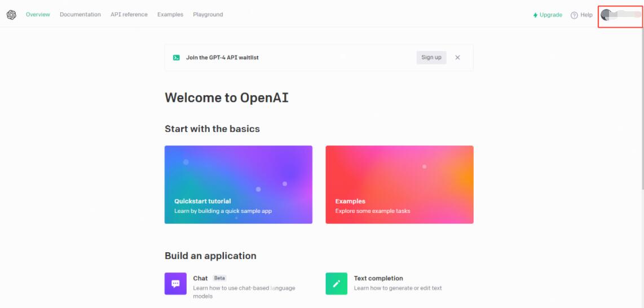Open the Playground tab
Image resolution: width=644 pixels, height=308 pixels.
pyautogui.click(x=208, y=15)
